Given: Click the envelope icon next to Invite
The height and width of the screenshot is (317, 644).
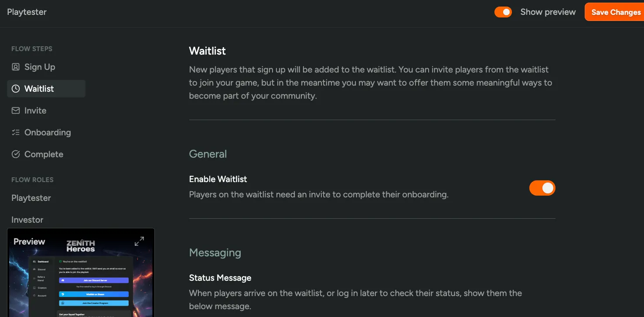Looking at the screenshot, I should (16, 110).
